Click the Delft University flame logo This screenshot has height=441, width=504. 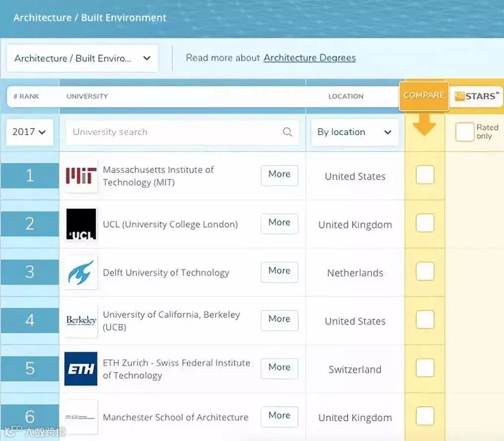pos(81,272)
